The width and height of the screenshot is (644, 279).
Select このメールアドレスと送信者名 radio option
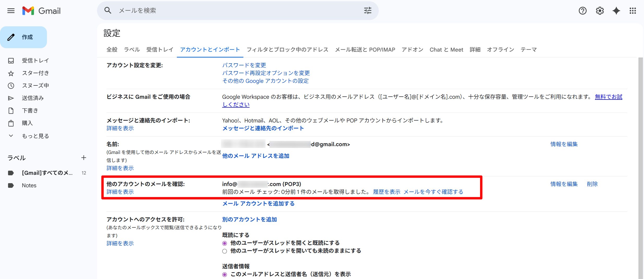tap(225, 275)
